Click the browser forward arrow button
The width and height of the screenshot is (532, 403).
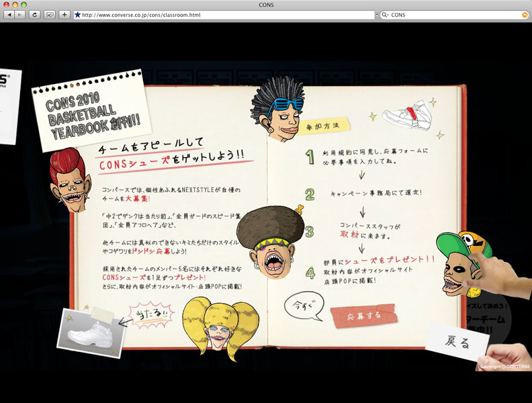click(21, 14)
